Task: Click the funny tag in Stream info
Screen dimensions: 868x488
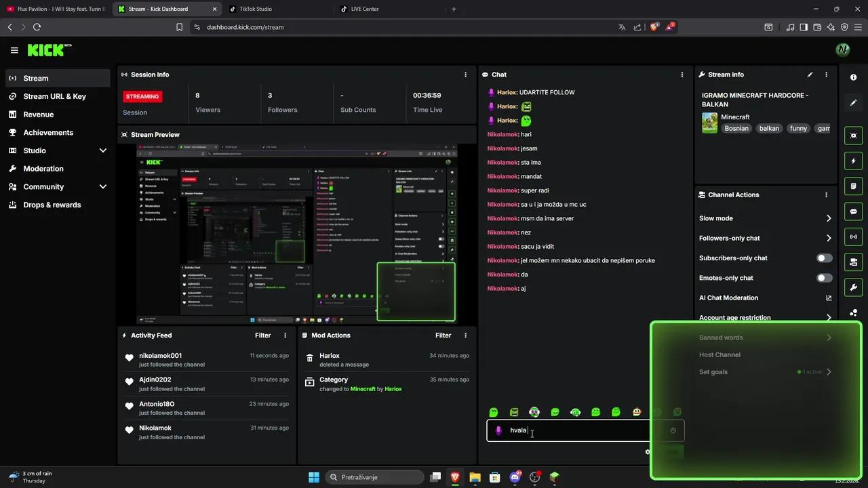Action: coord(798,128)
